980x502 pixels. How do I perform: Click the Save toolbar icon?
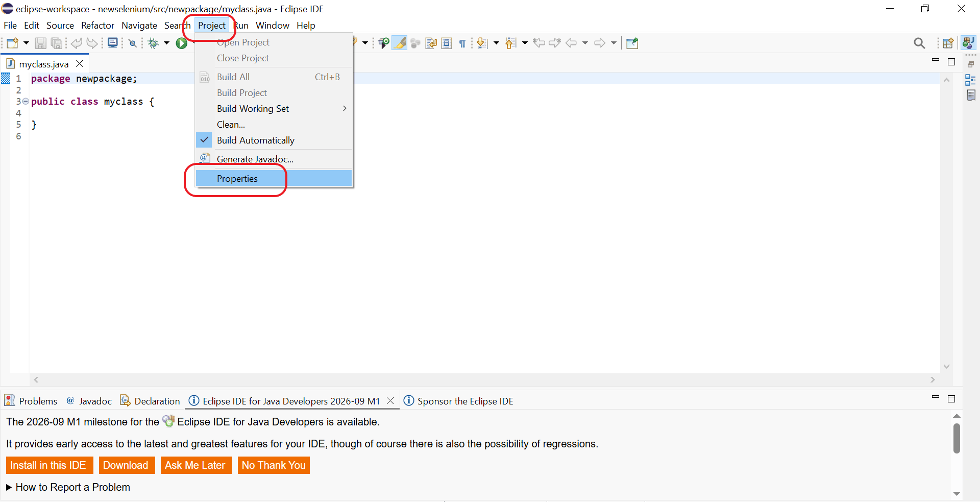click(40, 43)
